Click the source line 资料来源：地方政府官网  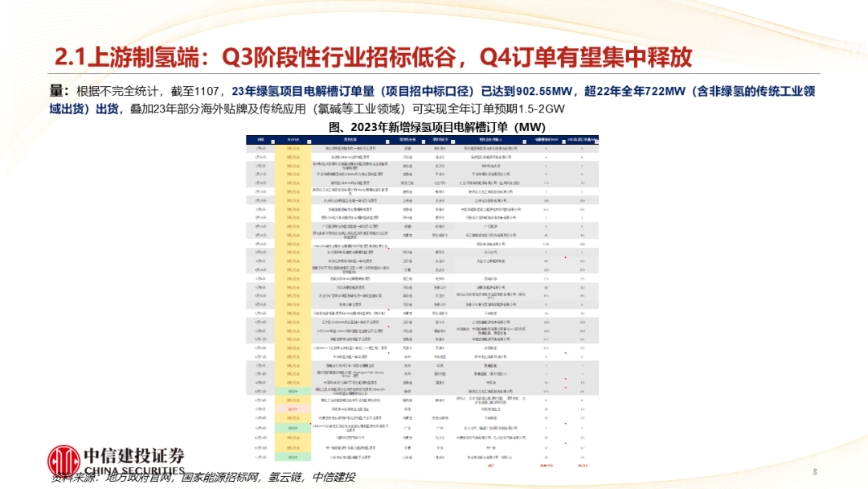click(112, 477)
